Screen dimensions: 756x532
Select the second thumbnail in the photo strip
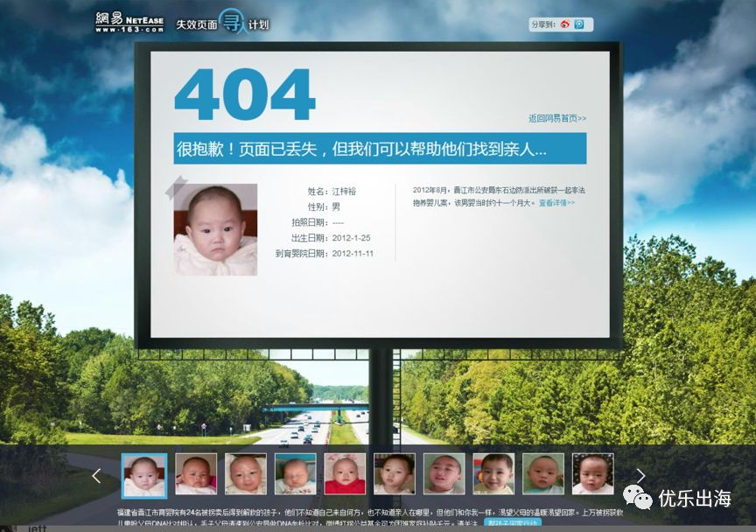[196, 474]
